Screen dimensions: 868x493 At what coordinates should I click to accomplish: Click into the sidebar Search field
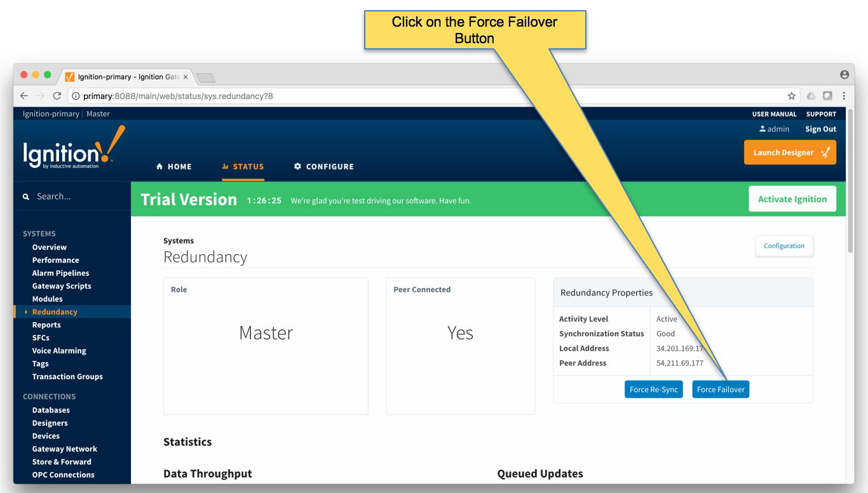pyautogui.click(x=72, y=196)
